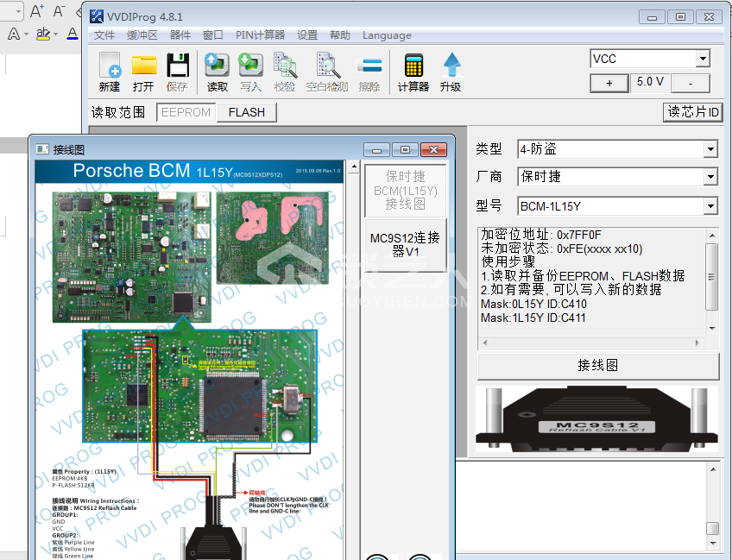Viewport: 732px width, 560px height.
Task: Expand the 厂商 dropdown showing 保时捷
Action: [710, 177]
